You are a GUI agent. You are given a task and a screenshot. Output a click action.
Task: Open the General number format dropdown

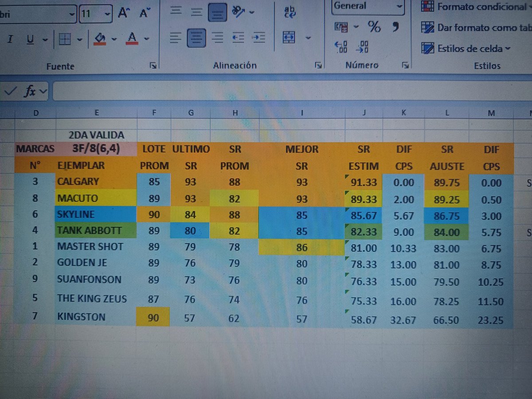[400, 7]
